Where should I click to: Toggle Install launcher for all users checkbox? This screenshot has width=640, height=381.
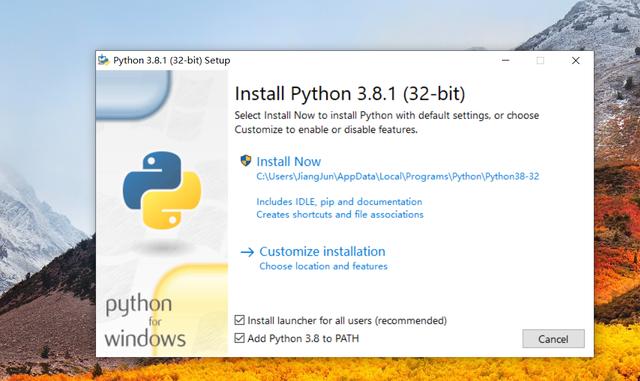point(240,320)
